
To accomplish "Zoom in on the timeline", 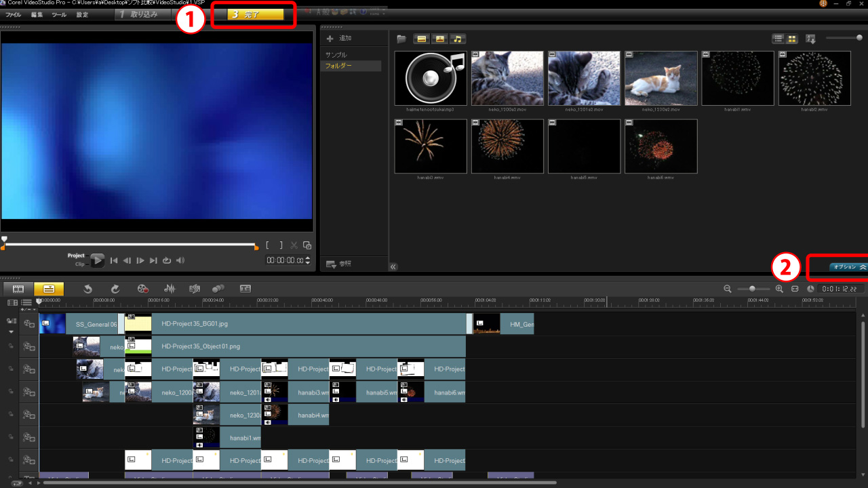I will tap(779, 289).
